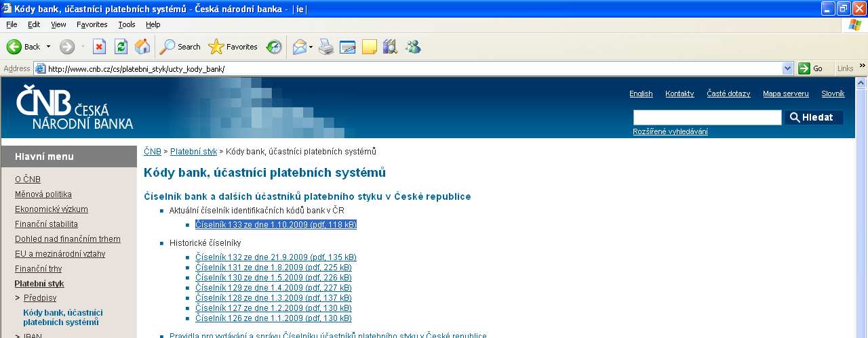Open Číselník 128 ze dne 1.3.2009 PDF
Image resolution: width=868 pixels, height=338 pixels.
[x=273, y=298]
